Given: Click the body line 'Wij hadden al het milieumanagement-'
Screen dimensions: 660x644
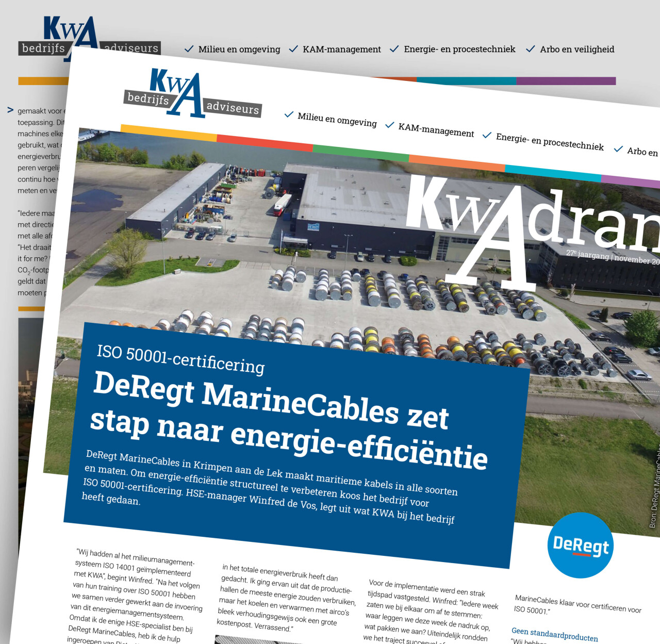Looking at the screenshot, I should (x=136, y=557).
